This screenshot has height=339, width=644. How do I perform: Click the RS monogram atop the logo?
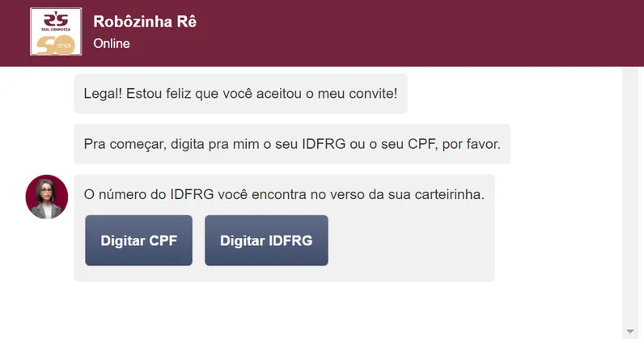coord(56,19)
